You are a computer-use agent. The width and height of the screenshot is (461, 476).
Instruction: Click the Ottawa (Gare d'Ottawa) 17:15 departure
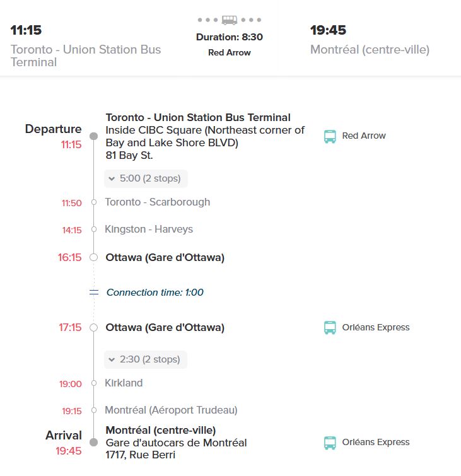(x=165, y=328)
